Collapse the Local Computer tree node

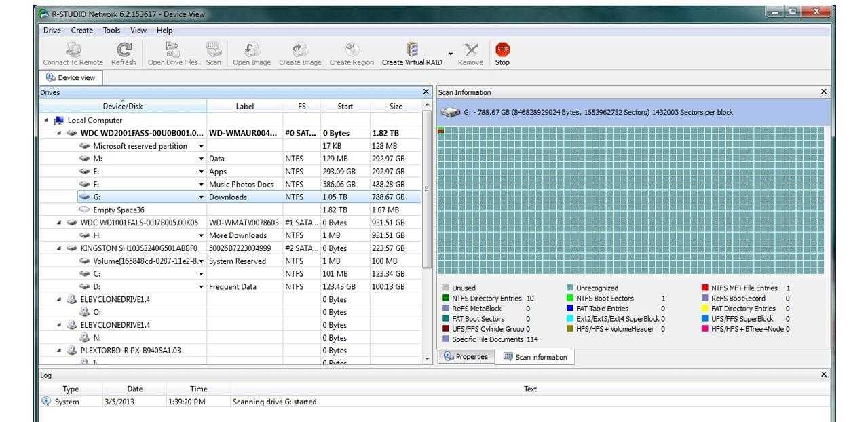pos(47,121)
